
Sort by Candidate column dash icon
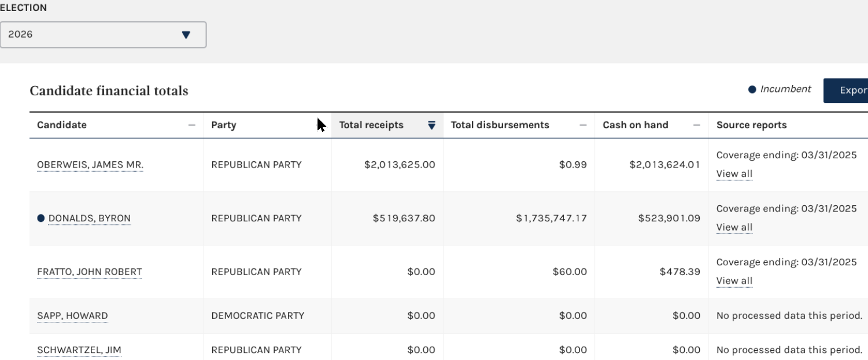click(x=191, y=125)
